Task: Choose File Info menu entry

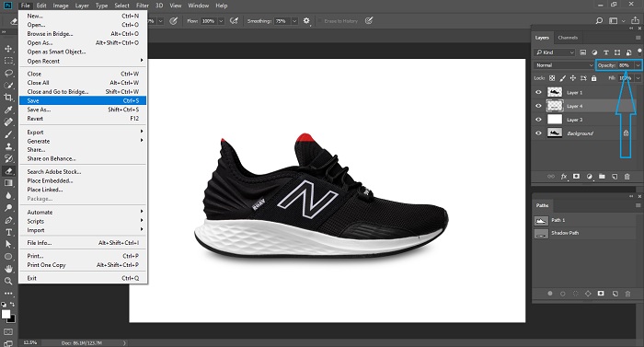Action: [83, 243]
